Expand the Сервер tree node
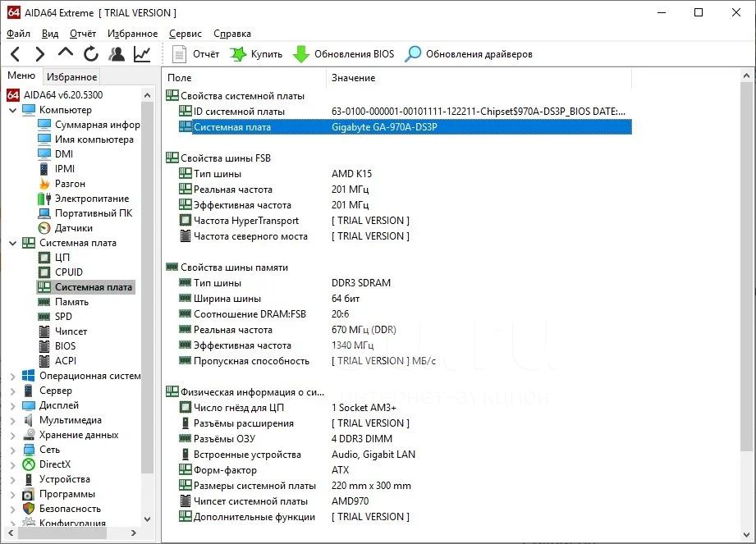This screenshot has width=756, height=544. click(x=13, y=391)
